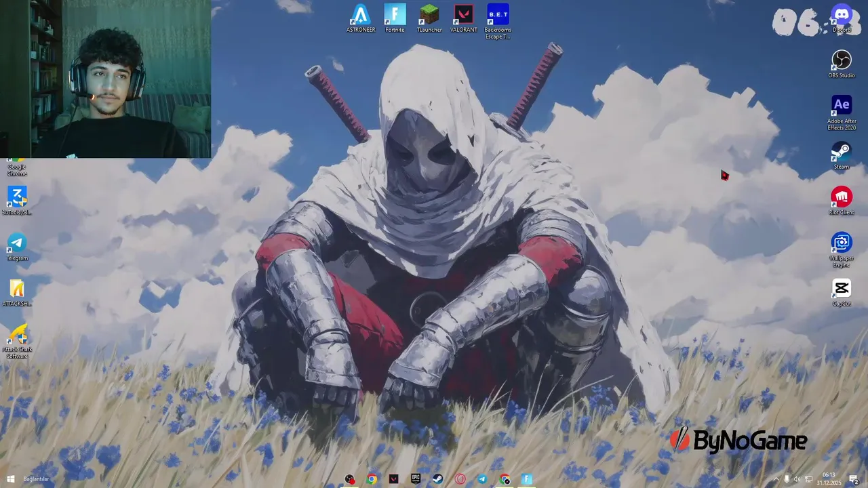Select the Steam desktop icon

[x=842, y=155]
